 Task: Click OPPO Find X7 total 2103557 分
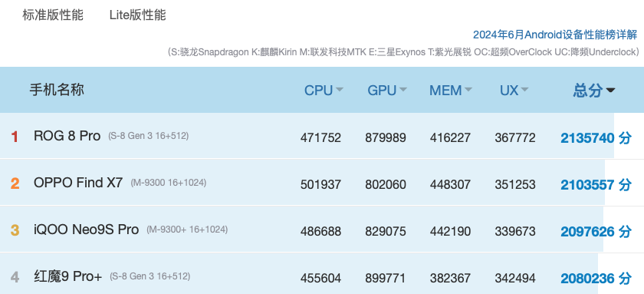[596, 185]
